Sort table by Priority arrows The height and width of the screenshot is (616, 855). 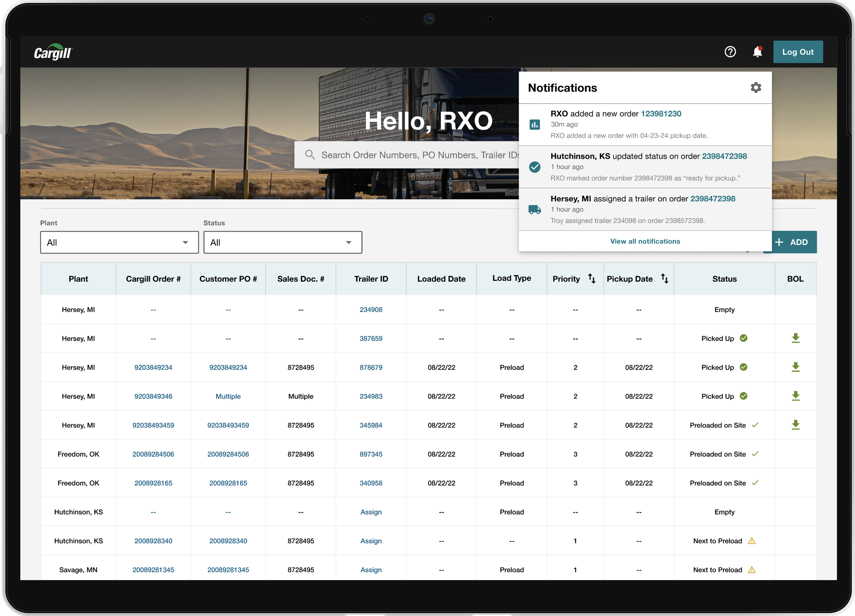[591, 278]
